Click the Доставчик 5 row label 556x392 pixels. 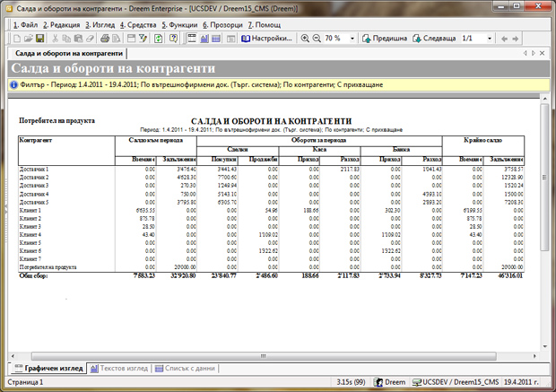(x=34, y=202)
